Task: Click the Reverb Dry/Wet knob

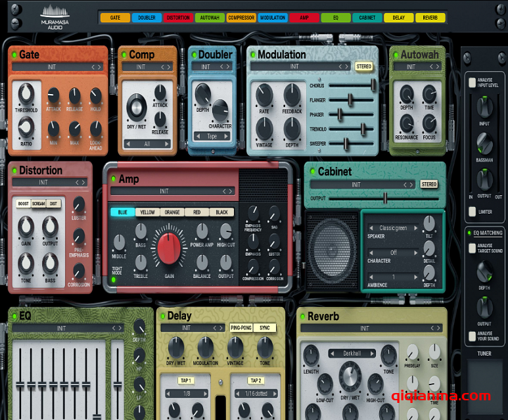Action: click(x=350, y=375)
